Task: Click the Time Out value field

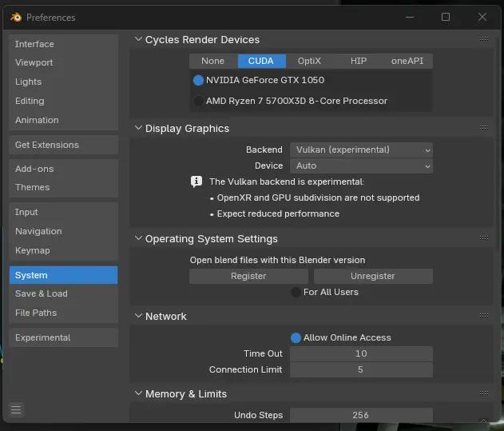Action: pyautogui.click(x=361, y=353)
